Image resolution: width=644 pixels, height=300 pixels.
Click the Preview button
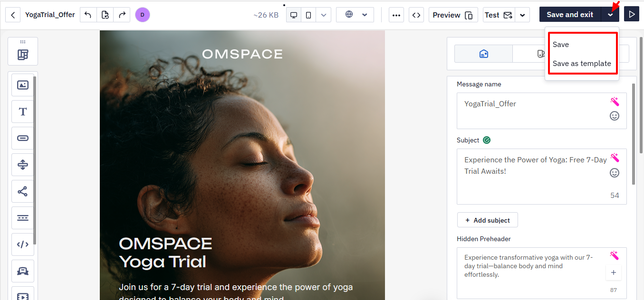click(x=453, y=15)
